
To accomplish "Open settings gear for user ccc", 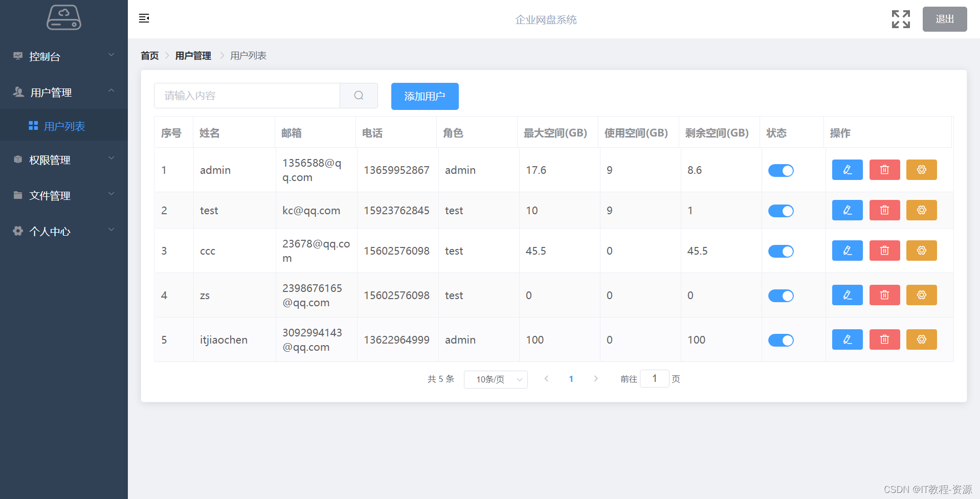I will click(921, 251).
